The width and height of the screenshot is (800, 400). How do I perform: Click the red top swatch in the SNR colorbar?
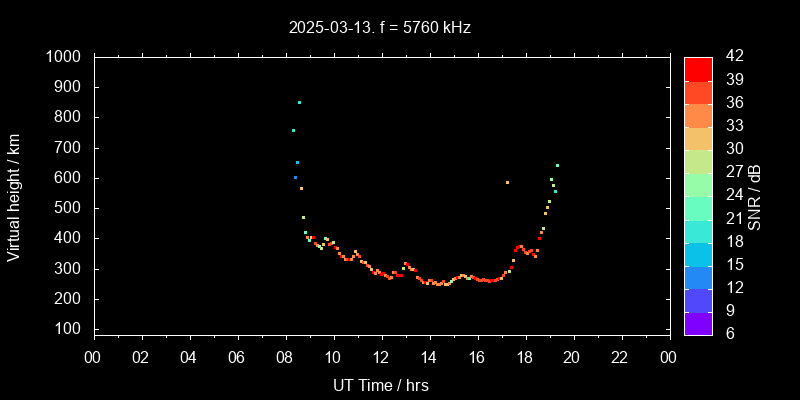pos(698,68)
